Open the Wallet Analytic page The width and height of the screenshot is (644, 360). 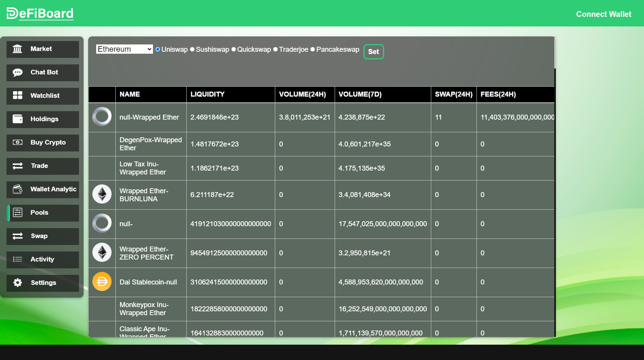[x=43, y=190]
